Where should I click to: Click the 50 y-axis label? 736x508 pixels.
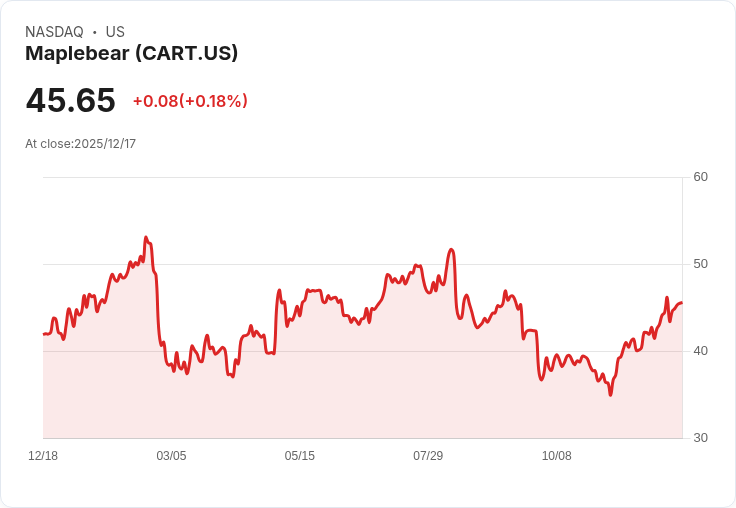pyautogui.click(x=700, y=264)
